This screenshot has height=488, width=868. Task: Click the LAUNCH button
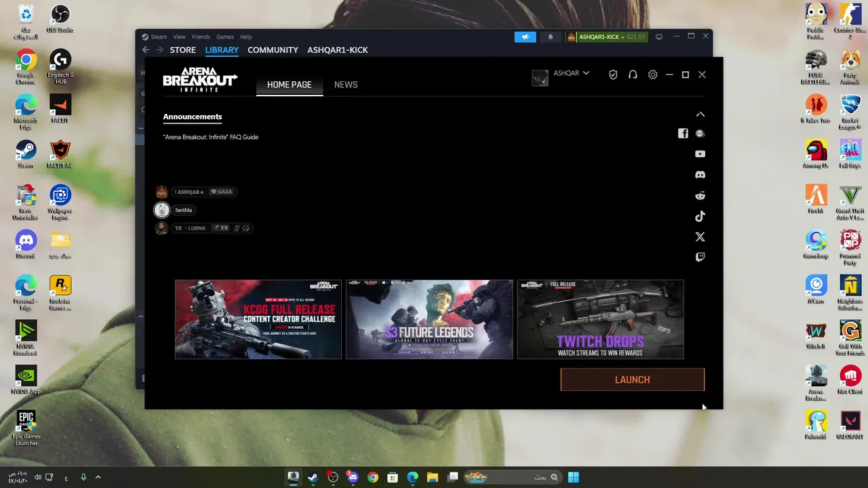(633, 380)
